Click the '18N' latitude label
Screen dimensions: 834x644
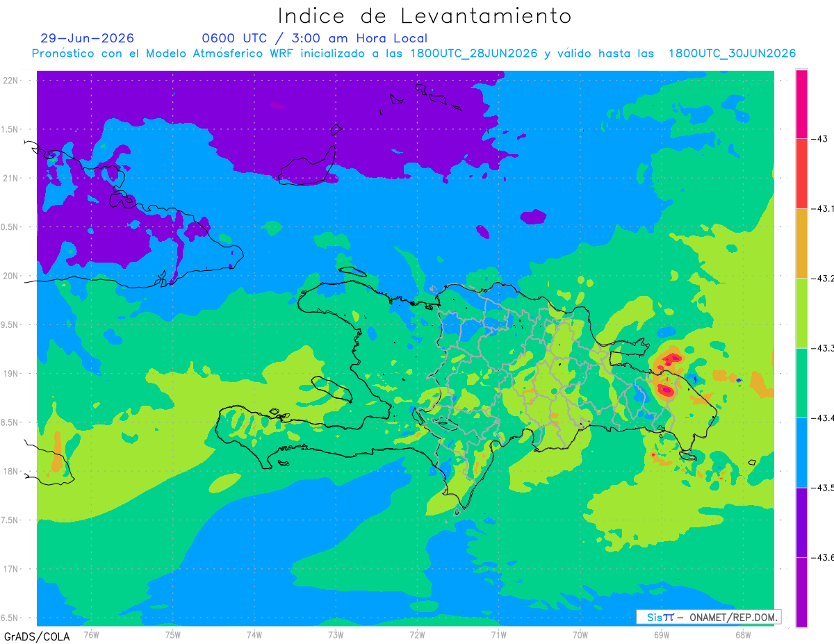[11, 472]
